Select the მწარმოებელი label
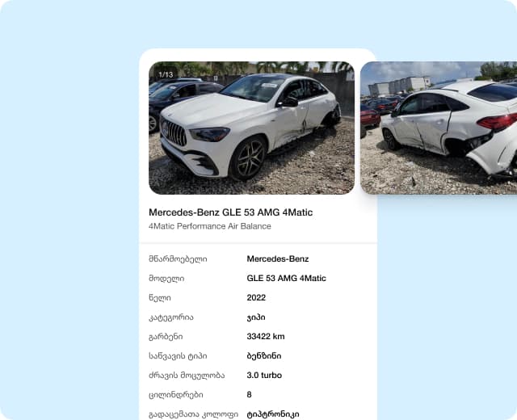 [178, 259]
